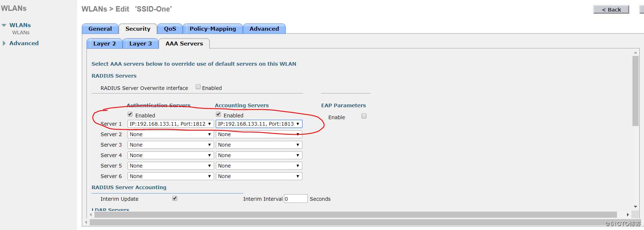
Task: Expand the Advanced sidebar section arrow
Action: (4, 43)
